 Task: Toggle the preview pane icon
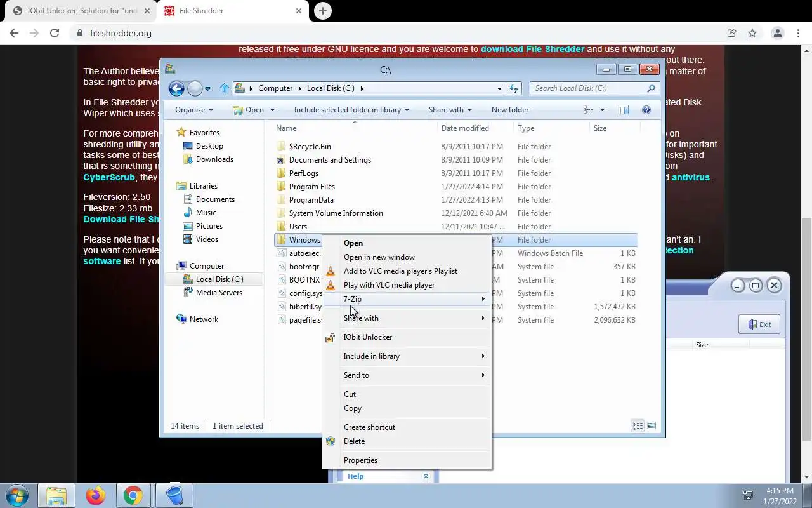[624, 110]
